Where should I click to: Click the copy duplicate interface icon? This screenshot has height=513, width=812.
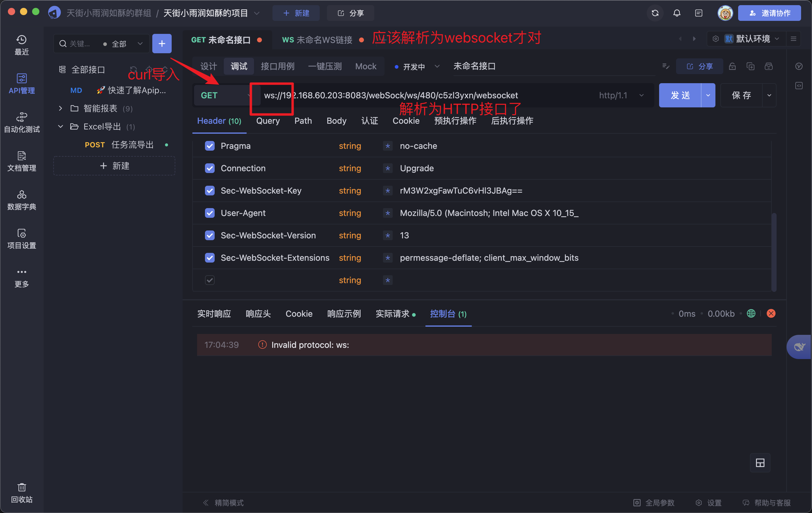click(x=750, y=66)
